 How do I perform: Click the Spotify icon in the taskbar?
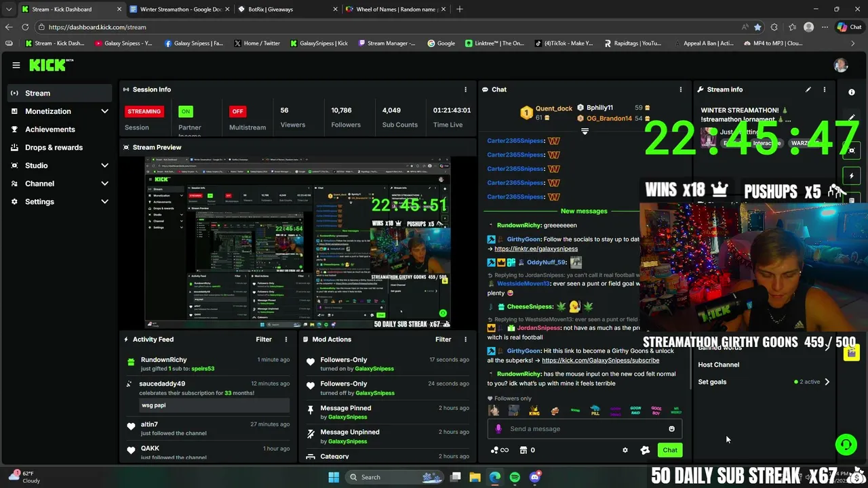(x=515, y=477)
